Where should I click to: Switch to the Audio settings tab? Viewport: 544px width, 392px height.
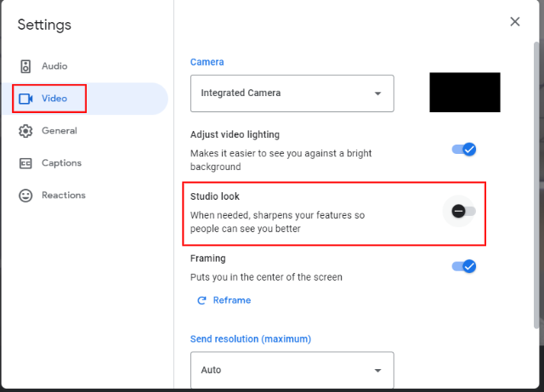pos(85,66)
